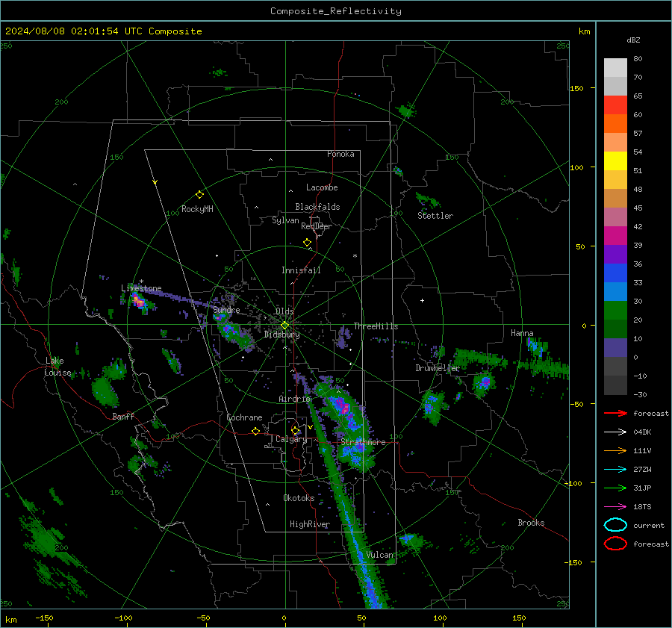
Task: Click the ThreeHills town label
Action: tap(376, 326)
